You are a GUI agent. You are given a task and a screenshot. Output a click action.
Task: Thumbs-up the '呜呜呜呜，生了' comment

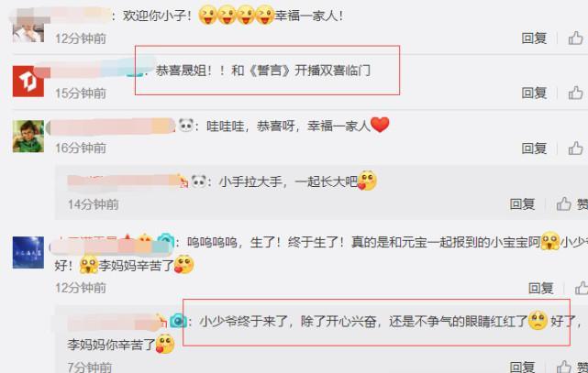pyautogui.click(x=582, y=288)
